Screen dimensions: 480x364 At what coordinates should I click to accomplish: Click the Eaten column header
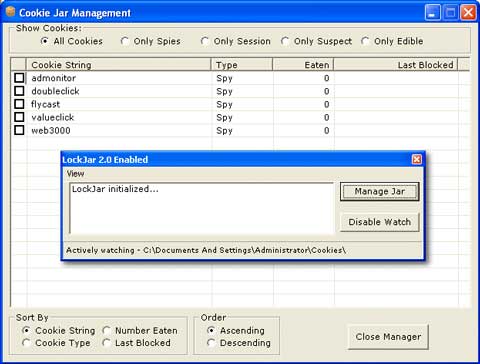coord(303,65)
